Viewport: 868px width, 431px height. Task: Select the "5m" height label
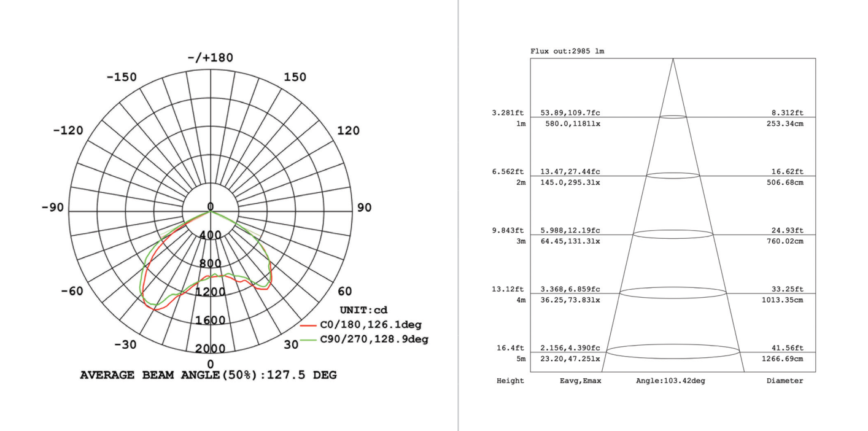[x=521, y=359]
